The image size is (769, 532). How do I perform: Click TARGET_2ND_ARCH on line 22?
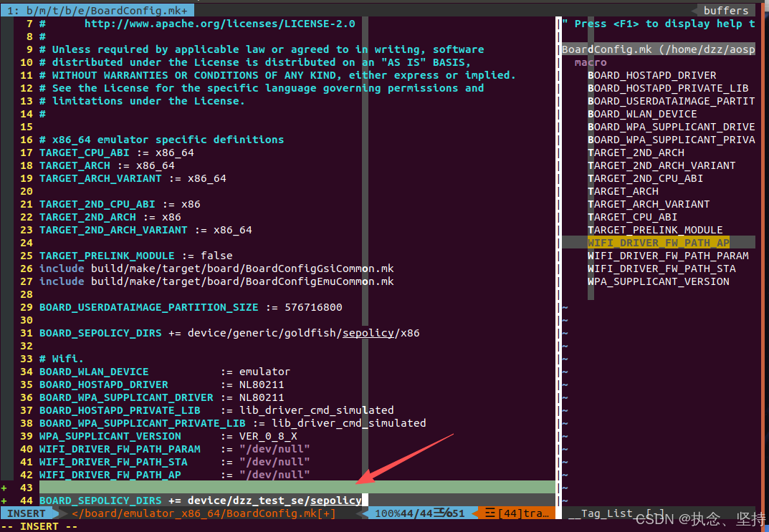(x=87, y=217)
